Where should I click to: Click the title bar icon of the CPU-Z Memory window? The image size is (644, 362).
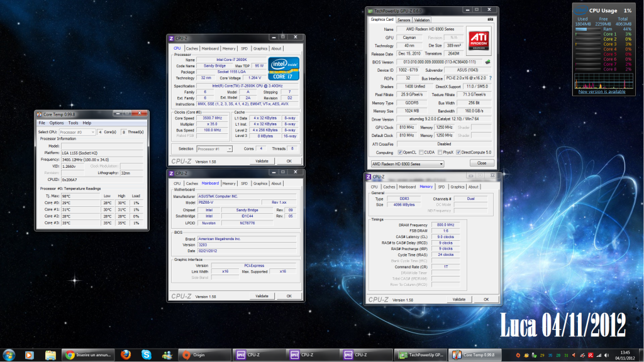coord(369,177)
